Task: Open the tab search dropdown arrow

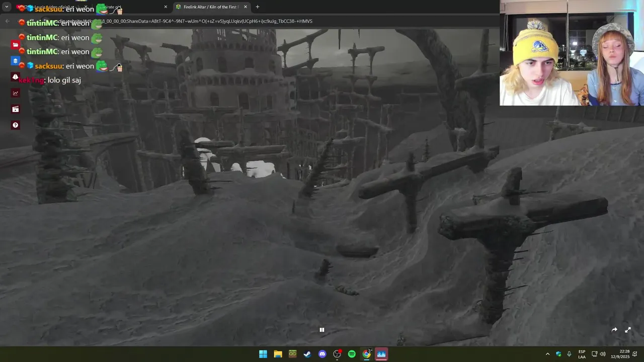Action: pos(7,7)
